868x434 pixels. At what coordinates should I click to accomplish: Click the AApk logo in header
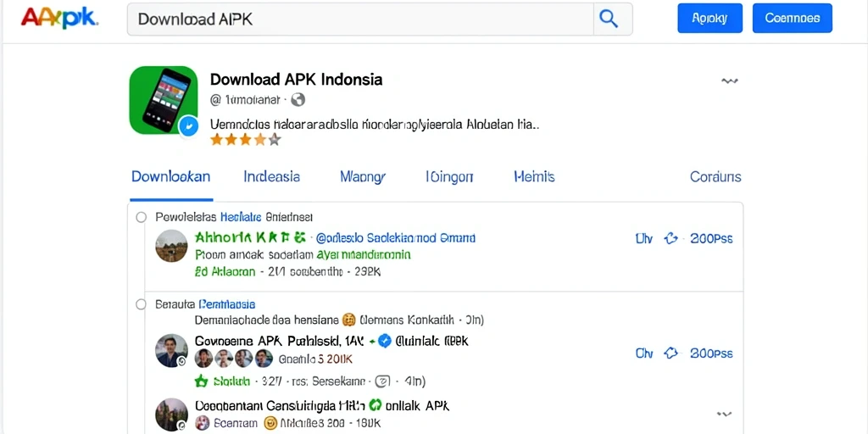point(60,18)
